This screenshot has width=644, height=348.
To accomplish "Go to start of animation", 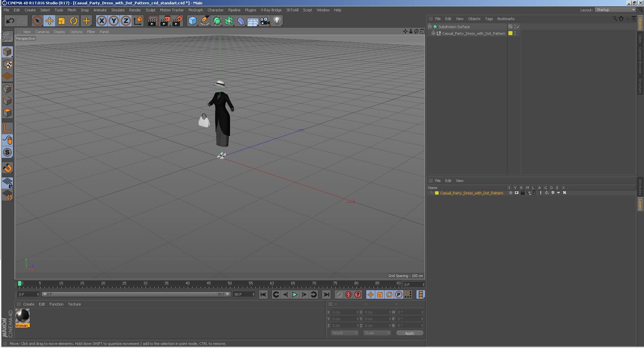I will tap(263, 294).
